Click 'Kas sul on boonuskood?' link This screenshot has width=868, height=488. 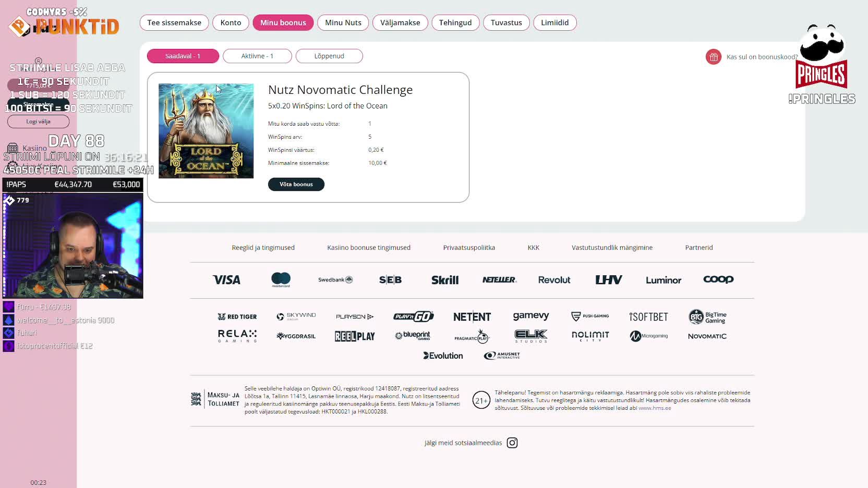[x=762, y=57]
